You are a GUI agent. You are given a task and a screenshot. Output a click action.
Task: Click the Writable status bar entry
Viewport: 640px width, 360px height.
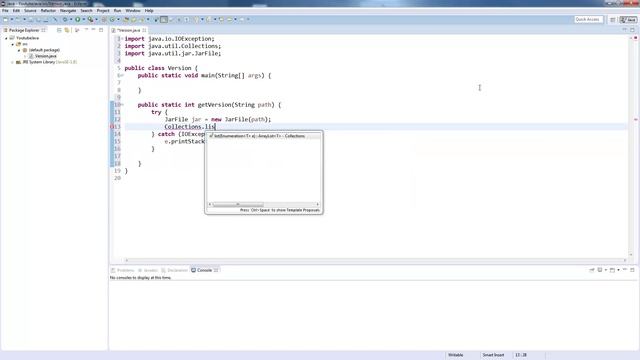point(456,355)
